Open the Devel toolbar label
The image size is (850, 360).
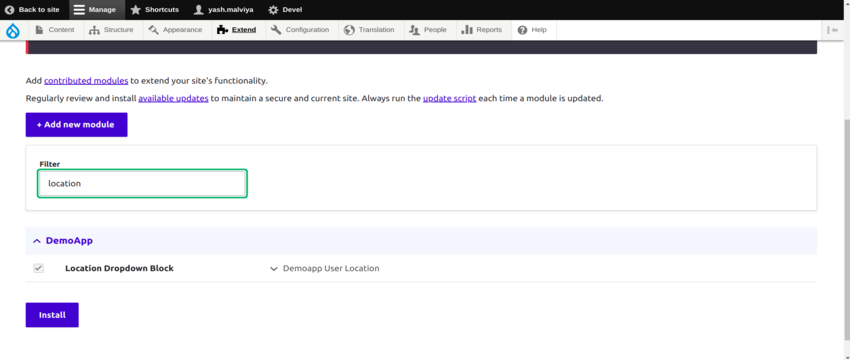[x=293, y=10]
